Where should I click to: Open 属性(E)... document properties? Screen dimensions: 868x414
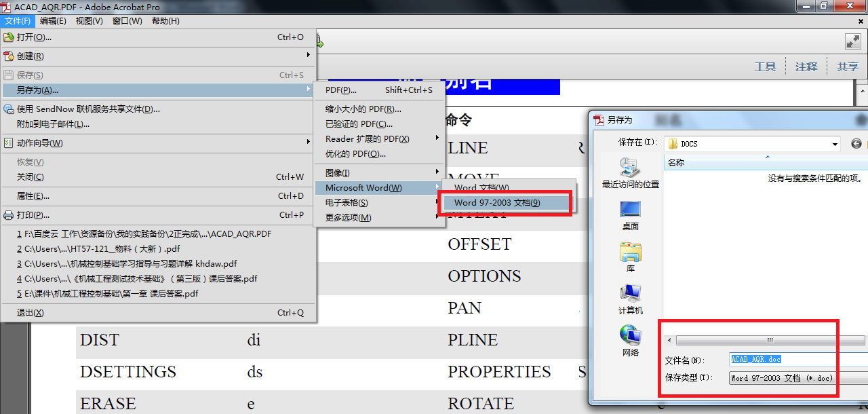[159, 196]
